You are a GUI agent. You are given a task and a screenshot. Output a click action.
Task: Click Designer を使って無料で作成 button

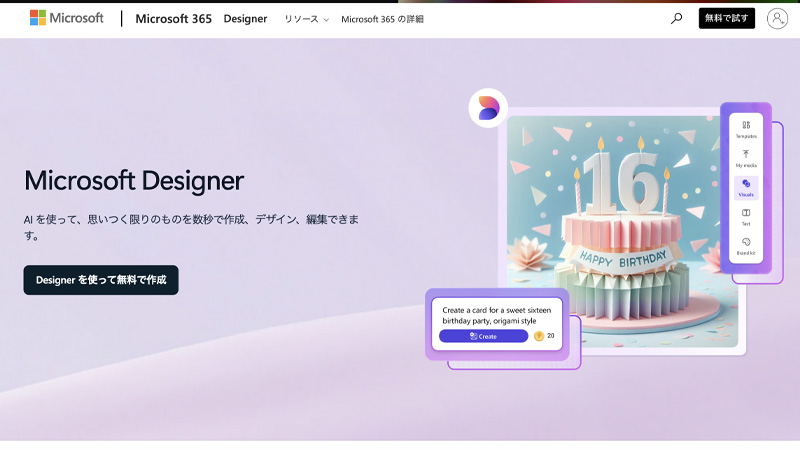[101, 280]
